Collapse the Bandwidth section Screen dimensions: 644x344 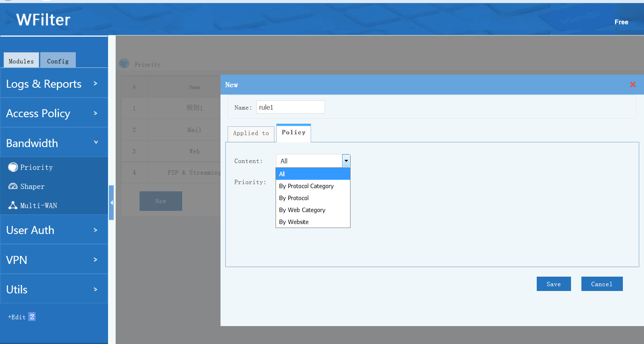click(54, 143)
